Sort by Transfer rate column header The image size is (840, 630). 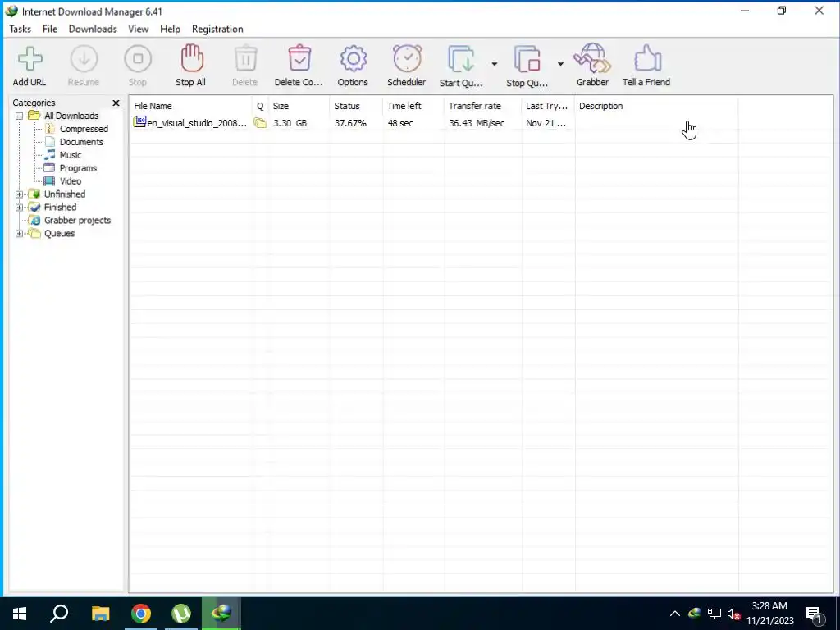click(x=482, y=106)
